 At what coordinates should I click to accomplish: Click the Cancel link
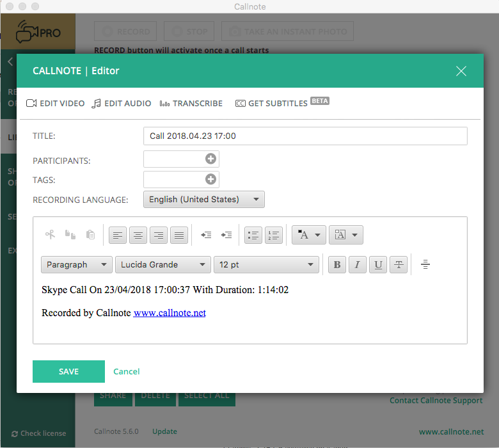126,372
